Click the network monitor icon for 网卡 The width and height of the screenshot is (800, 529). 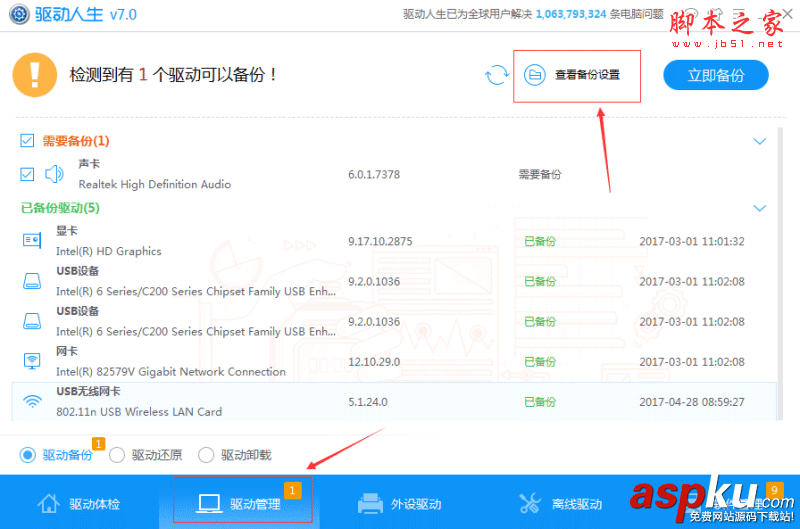point(32,361)
